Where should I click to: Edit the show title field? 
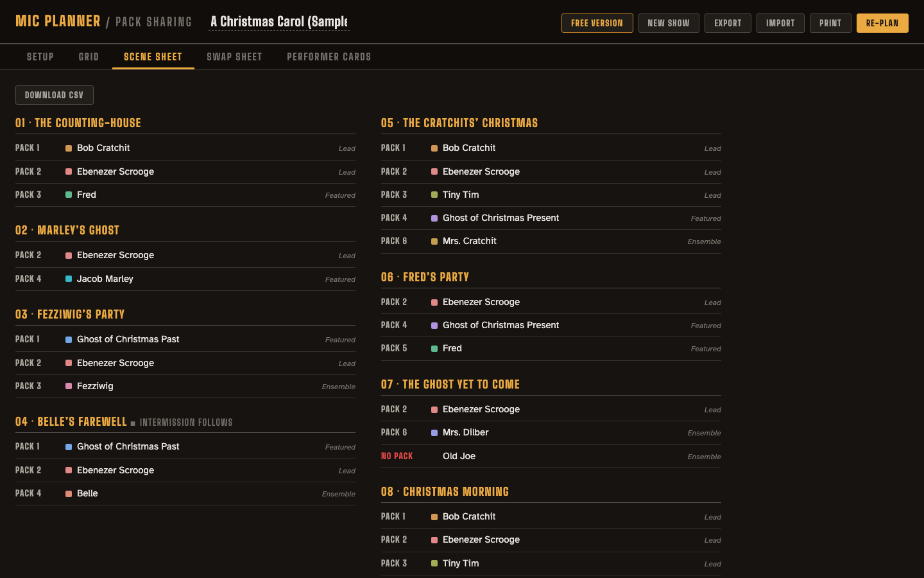coord(279,22)
